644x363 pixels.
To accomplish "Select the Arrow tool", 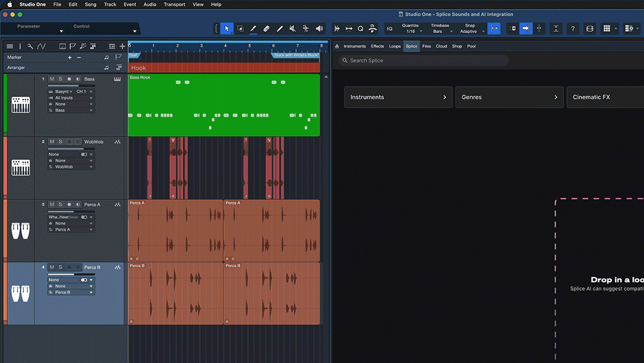I will tap(227, 28).
